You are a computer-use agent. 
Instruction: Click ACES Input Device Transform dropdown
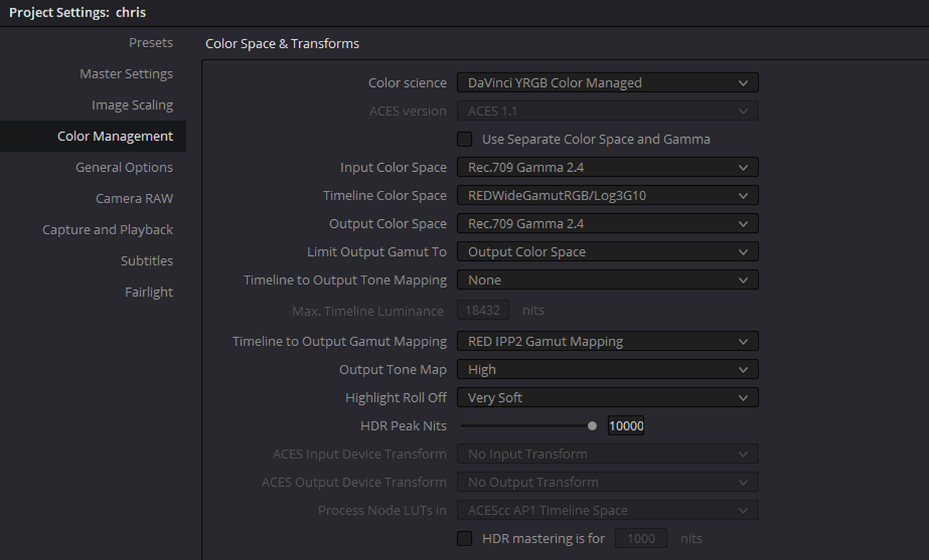click(x=607, y=454)
